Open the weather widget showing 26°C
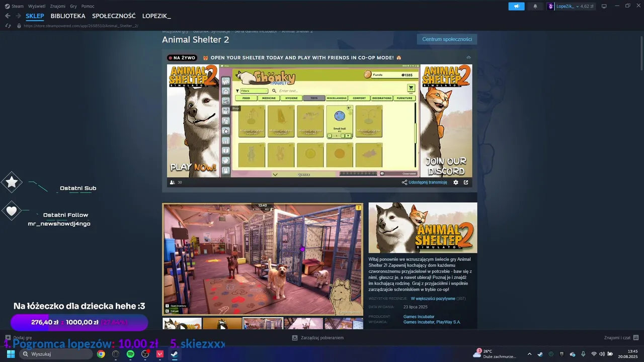 click(x=495, y=354)
